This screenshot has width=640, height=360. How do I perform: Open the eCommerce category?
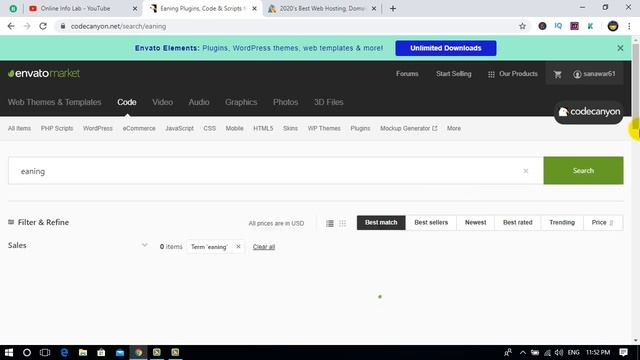point(139,128)
